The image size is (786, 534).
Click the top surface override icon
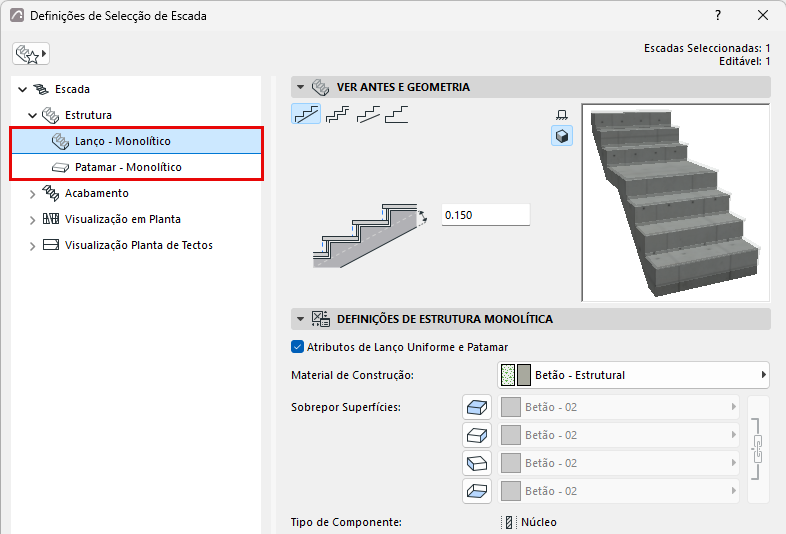477,407
